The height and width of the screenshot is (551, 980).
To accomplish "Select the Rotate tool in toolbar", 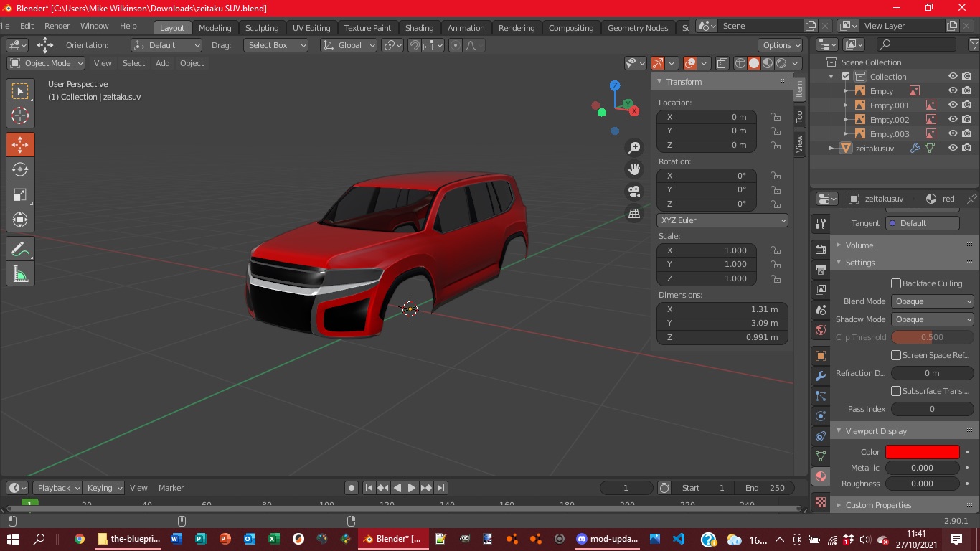I will 20,169.
